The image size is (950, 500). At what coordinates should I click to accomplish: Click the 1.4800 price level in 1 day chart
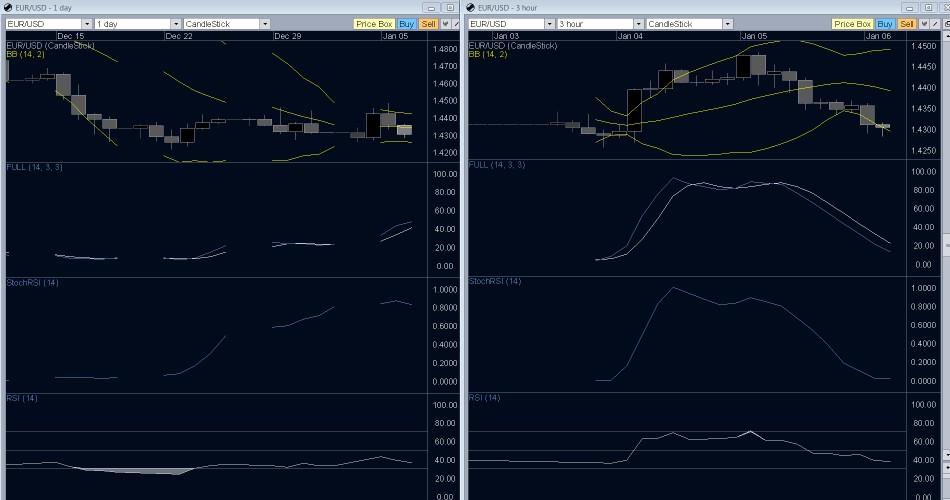(x=445, y=49)
